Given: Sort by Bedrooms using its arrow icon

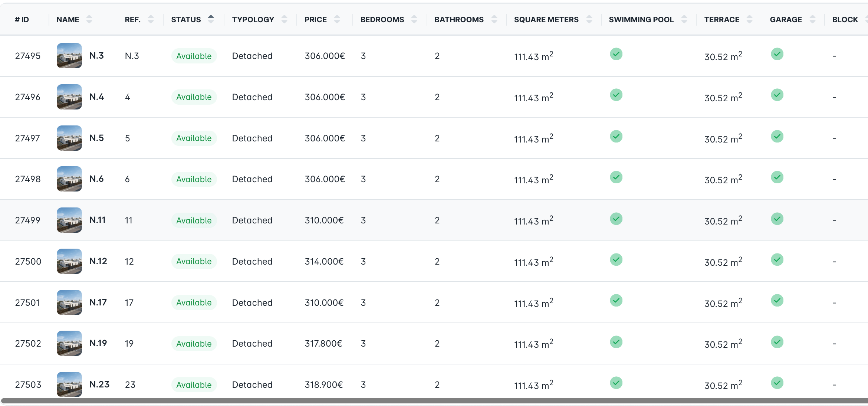Looking at the screenshot, I should click(414, 19).
